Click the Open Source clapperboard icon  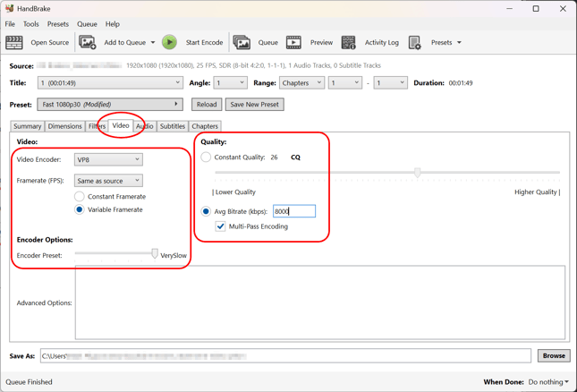pyautogui.click(x=14, y=42)
